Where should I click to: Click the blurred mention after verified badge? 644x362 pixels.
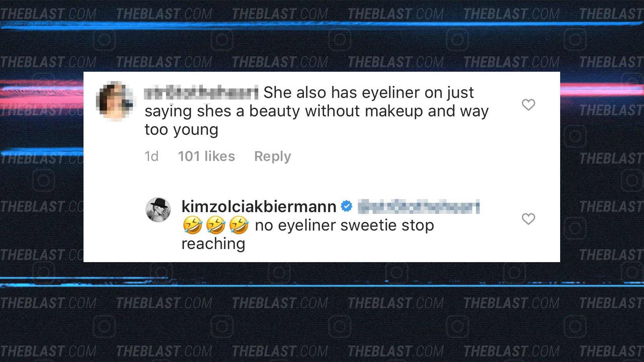pos(419,206)
